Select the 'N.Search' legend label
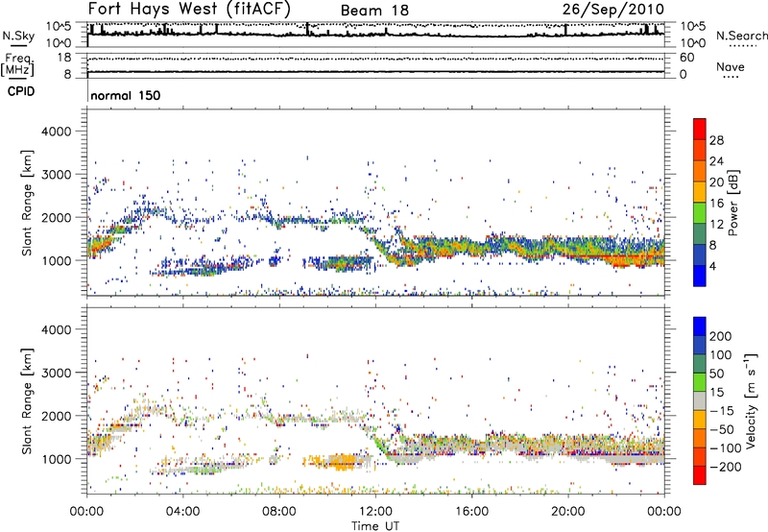 click(742, 36)
